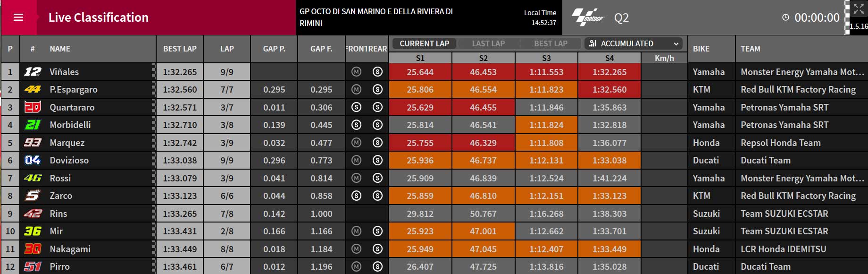
Task: Select rider name Dovizioso
Action: [x=69, y=160]
